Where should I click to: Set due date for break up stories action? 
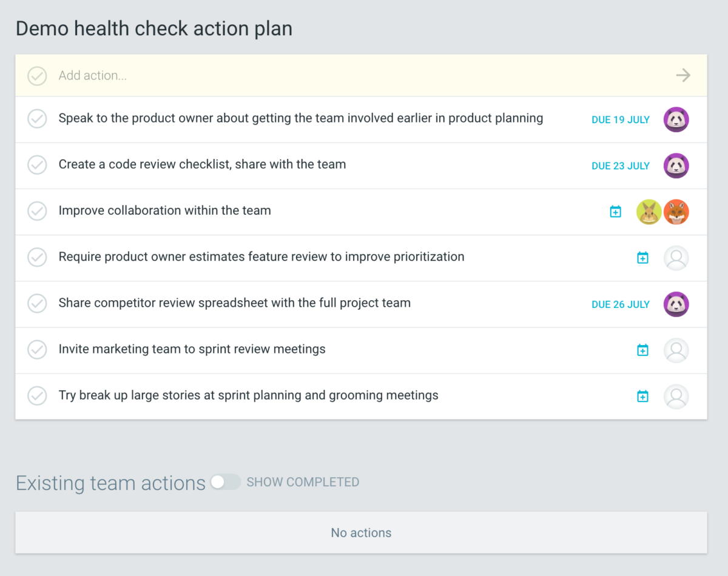coord(642,396)
